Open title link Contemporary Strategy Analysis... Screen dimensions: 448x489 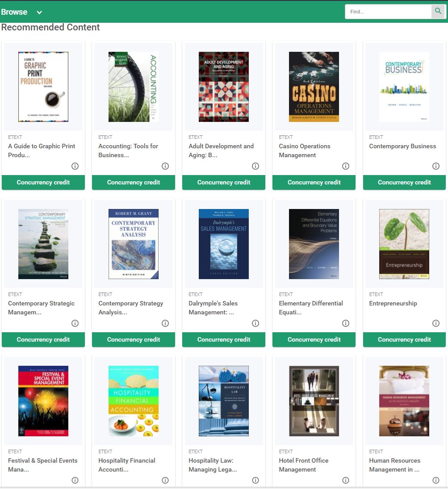tap(131, 308)
